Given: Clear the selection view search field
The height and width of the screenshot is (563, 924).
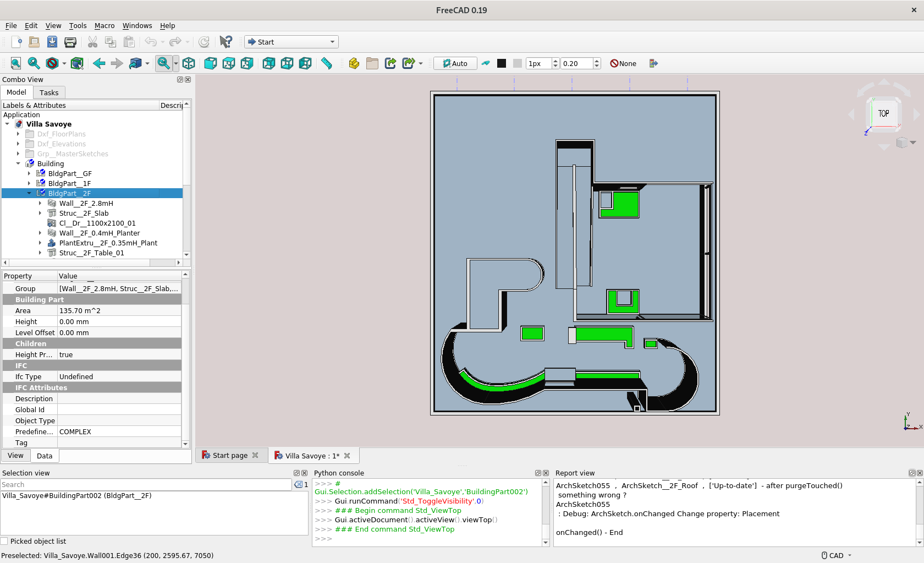Looking at the screenshot, I should [299, 484].
